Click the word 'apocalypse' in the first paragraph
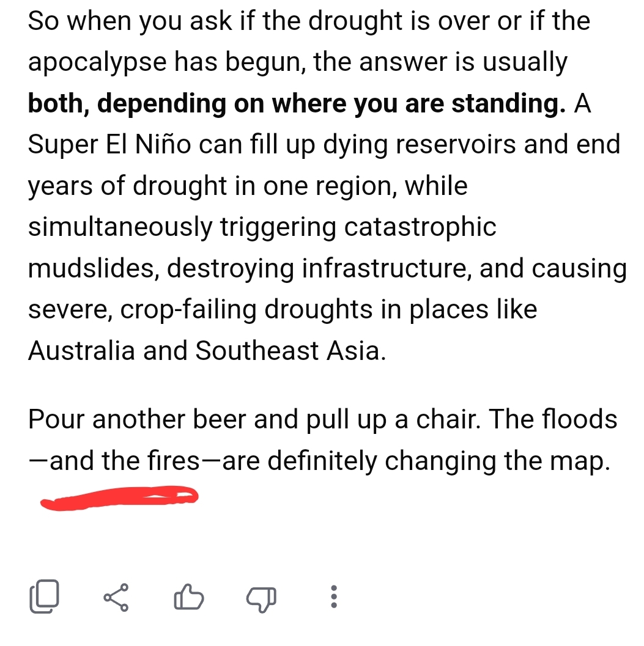Screen dimensions: 644x646 97,63
